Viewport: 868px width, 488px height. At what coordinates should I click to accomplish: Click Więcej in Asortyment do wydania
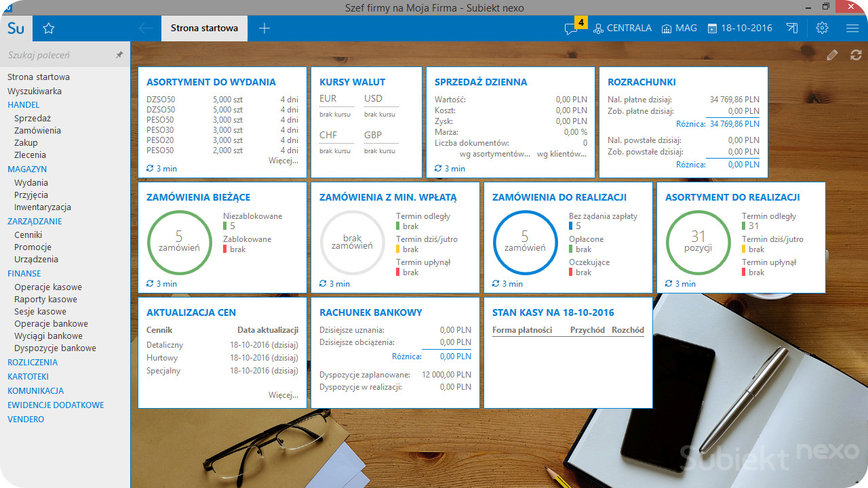point(283,161)
